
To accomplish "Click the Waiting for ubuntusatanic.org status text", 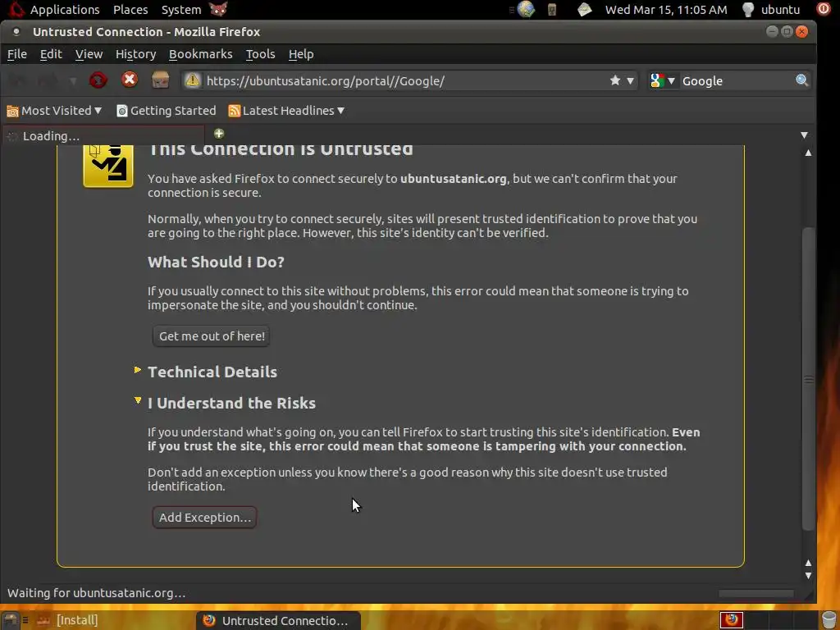I will click(x=97, y=593).
